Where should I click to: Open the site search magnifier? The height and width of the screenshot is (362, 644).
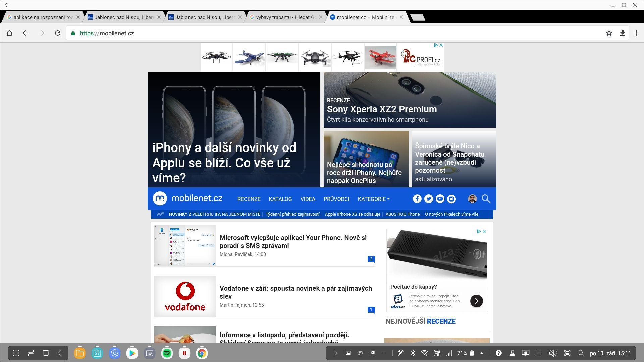[x=486, y=199]
